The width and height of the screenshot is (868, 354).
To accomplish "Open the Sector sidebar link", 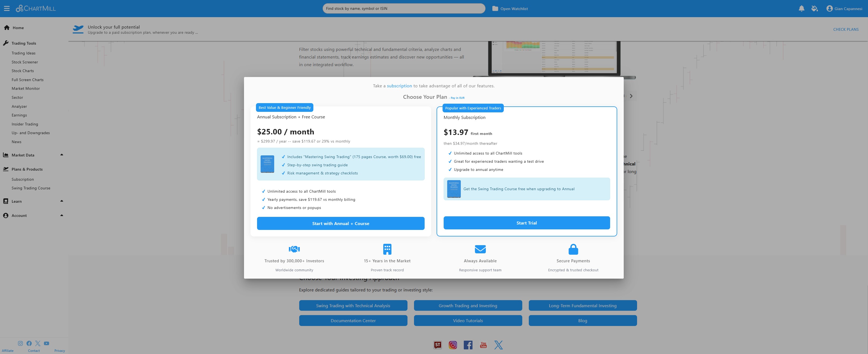I will coord(17,97).
